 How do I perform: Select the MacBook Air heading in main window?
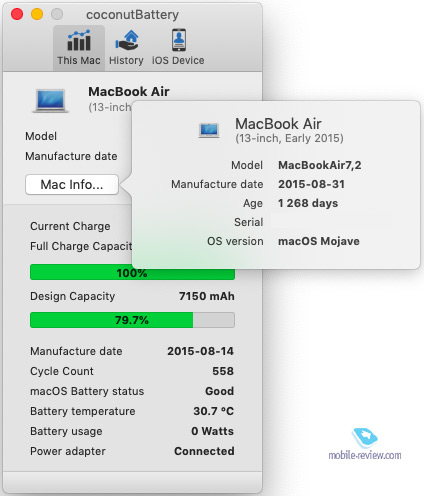[x=129, y=92]
